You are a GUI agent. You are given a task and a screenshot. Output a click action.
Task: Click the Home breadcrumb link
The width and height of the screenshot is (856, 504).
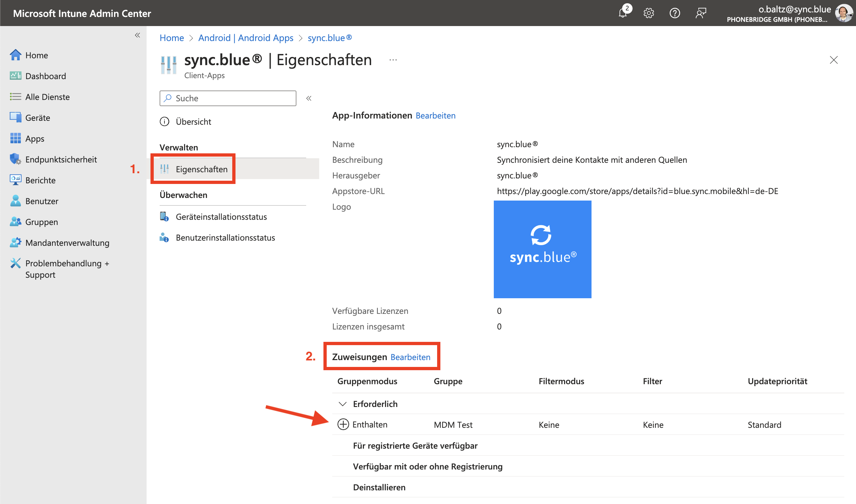172,38
